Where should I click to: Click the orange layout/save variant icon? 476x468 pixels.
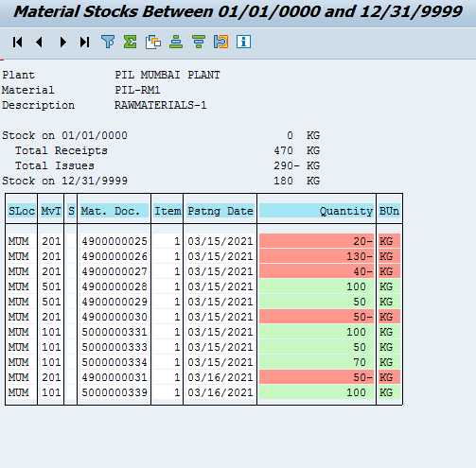coord(220,42)
